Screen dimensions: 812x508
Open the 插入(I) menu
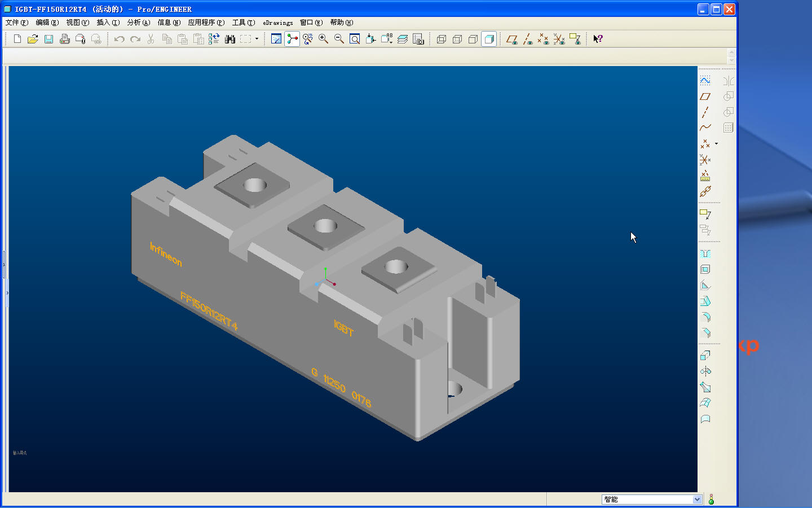[108, 23]
